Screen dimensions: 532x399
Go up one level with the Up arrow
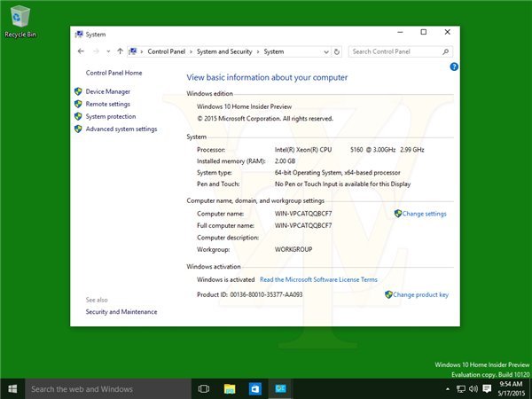coord(120,51)
